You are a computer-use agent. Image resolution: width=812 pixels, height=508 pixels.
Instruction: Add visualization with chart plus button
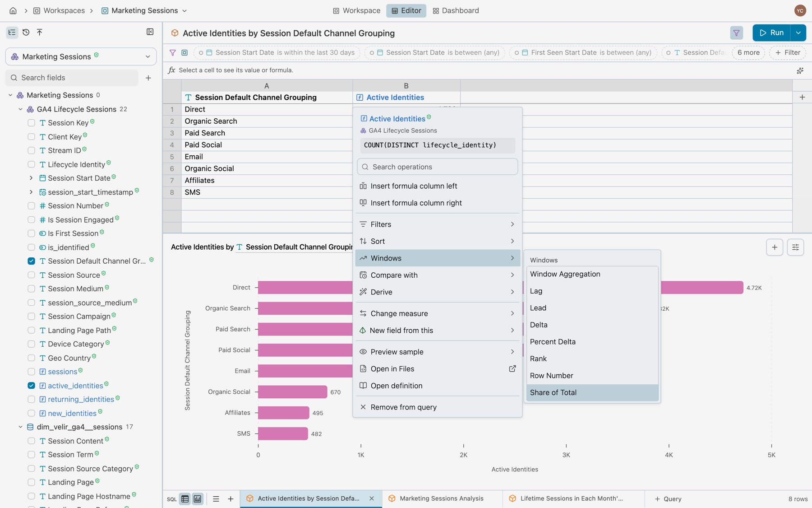775,247
